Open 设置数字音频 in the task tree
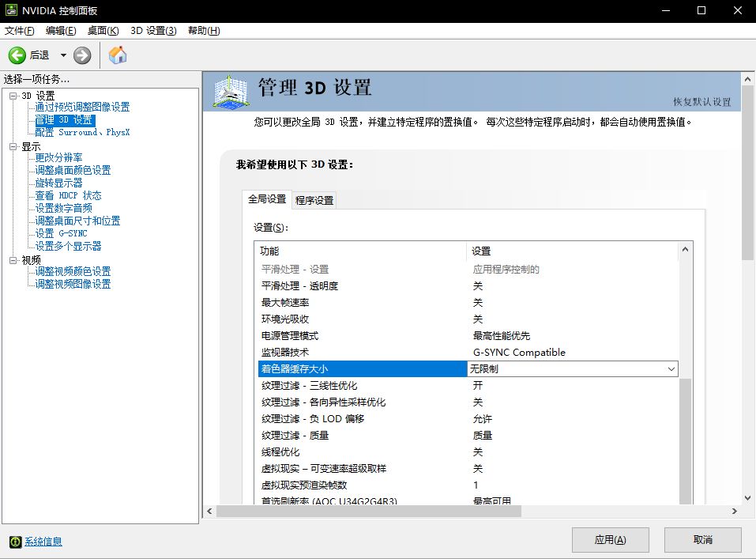Image resolution: width=756 pixels, height=559 pixels. (64, 208)
